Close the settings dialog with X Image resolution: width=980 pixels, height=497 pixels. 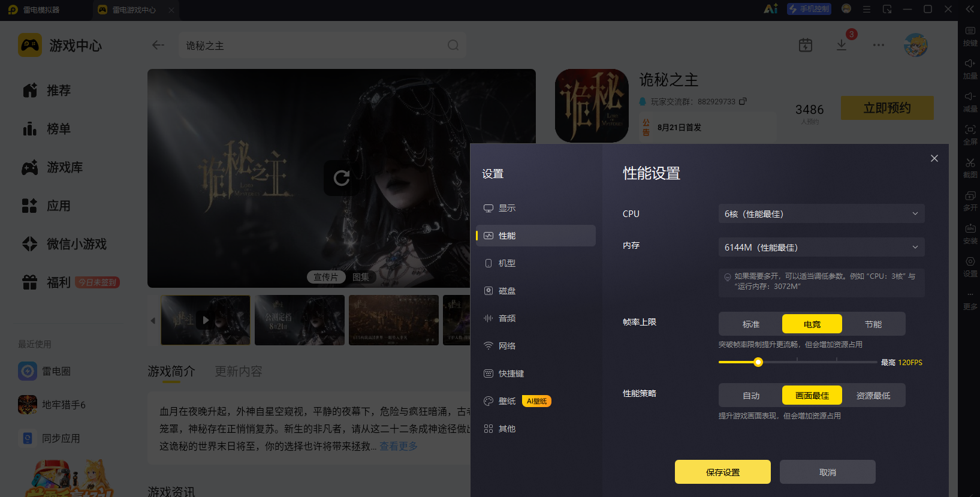pyautogui.click(x=934, y=158)
